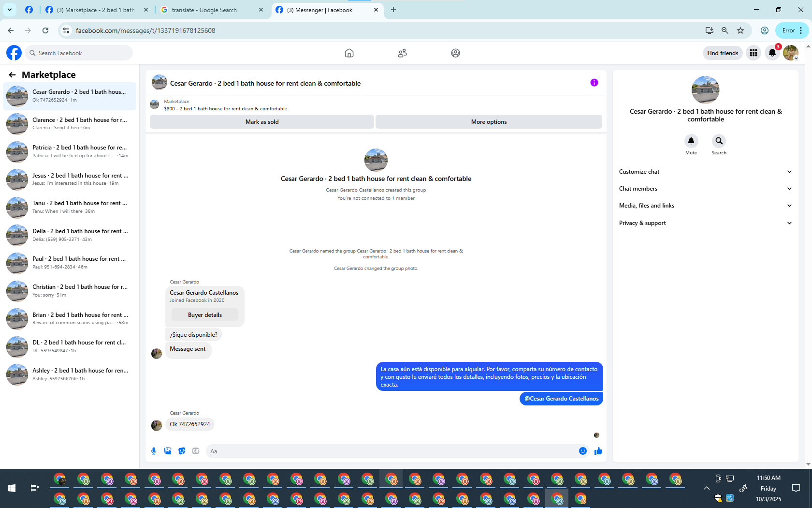Image resolution: width=812 pixels, height=508 pixels.
Task: Open Patricia conversation in chat list
Action: tap(70, 151)
